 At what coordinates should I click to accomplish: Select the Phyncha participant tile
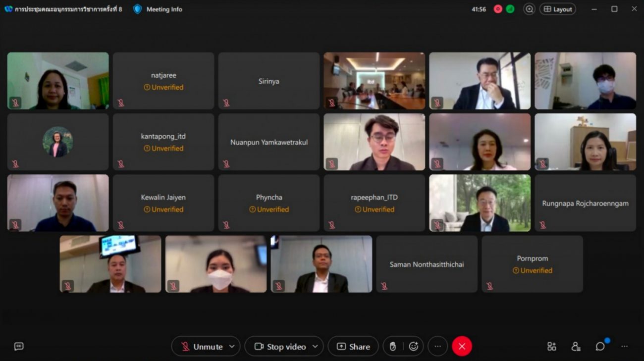click(x=269, y=203)
